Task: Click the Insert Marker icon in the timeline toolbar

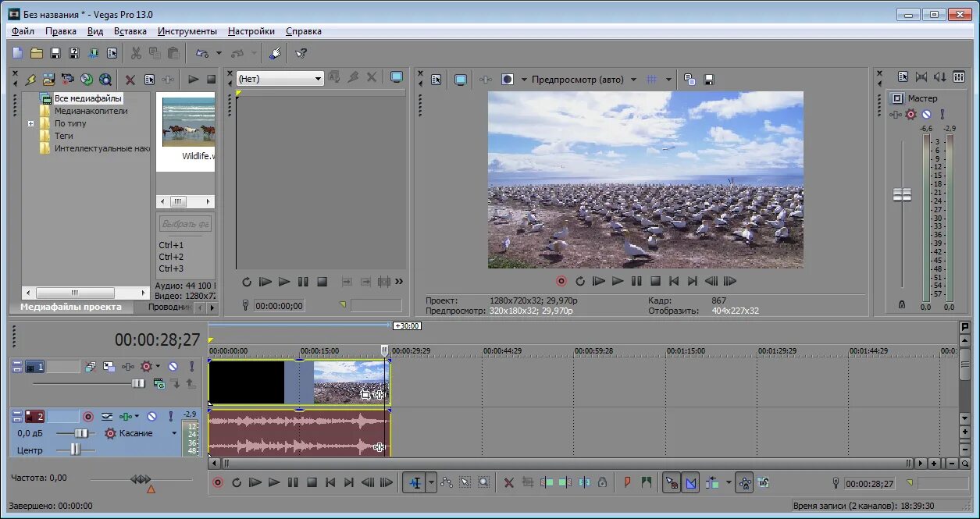Action: [x=627, y=483]
